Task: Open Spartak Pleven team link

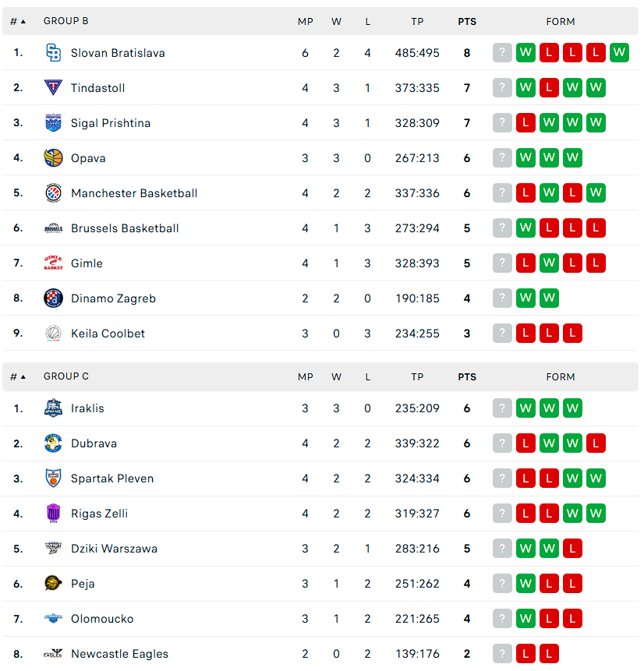Action: 111,479
